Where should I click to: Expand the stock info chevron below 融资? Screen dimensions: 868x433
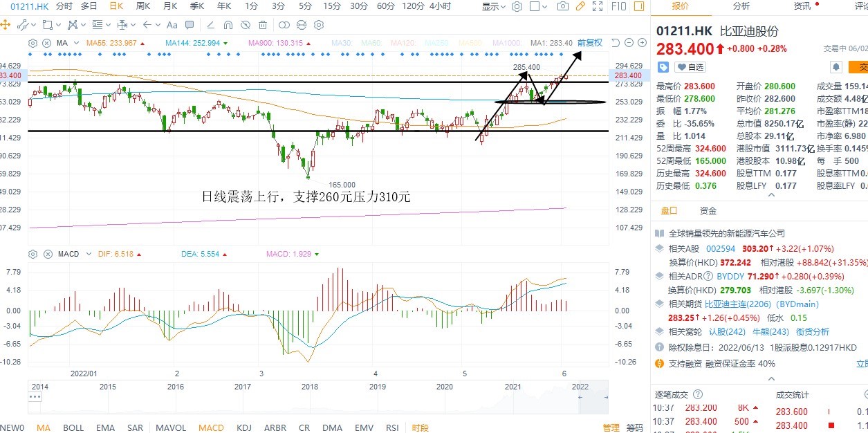[x=771, y=378]
